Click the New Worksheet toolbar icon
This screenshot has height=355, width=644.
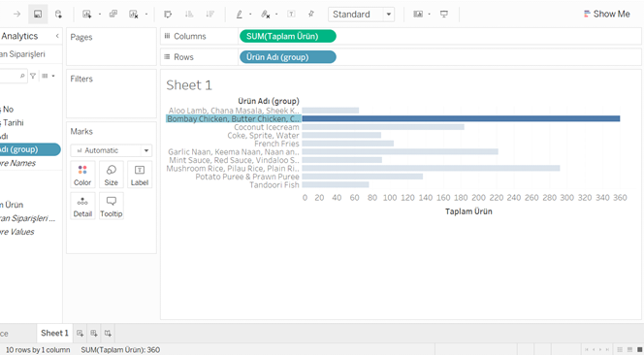pos(86,14)
